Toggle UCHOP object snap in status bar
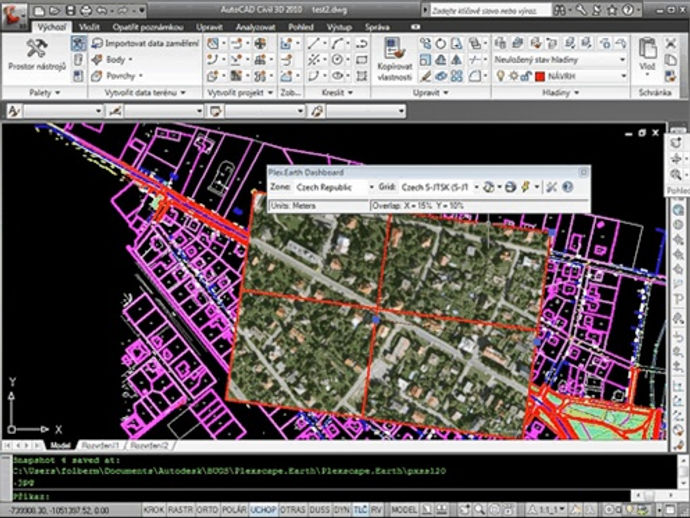The height and width of the screenshot is (518, 690). pos(263,510)
